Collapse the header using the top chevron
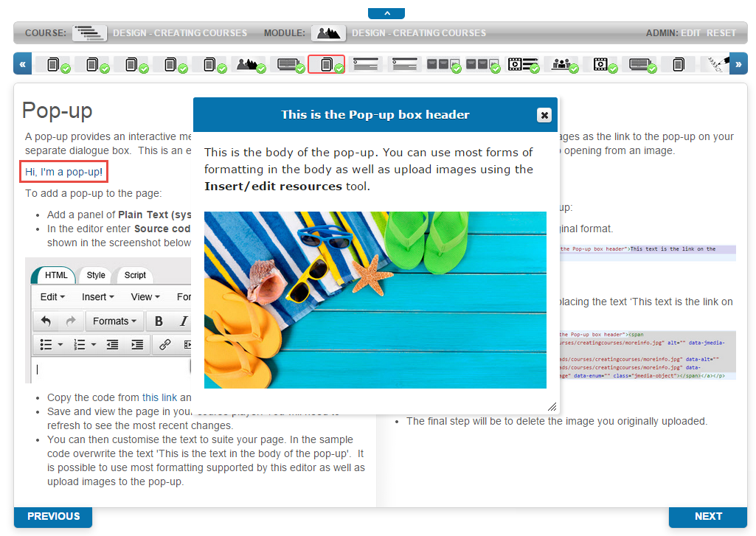 (x=386, y=13)
